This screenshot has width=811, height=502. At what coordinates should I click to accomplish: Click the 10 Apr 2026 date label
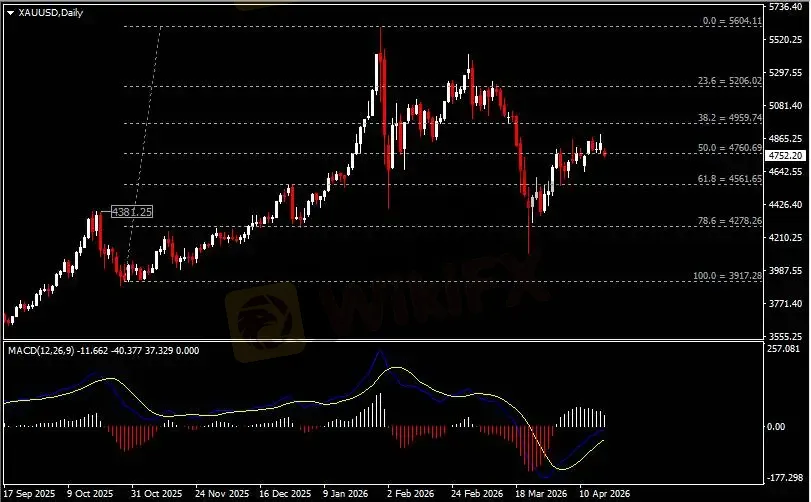pyautogui.click(x=605, y=494)
